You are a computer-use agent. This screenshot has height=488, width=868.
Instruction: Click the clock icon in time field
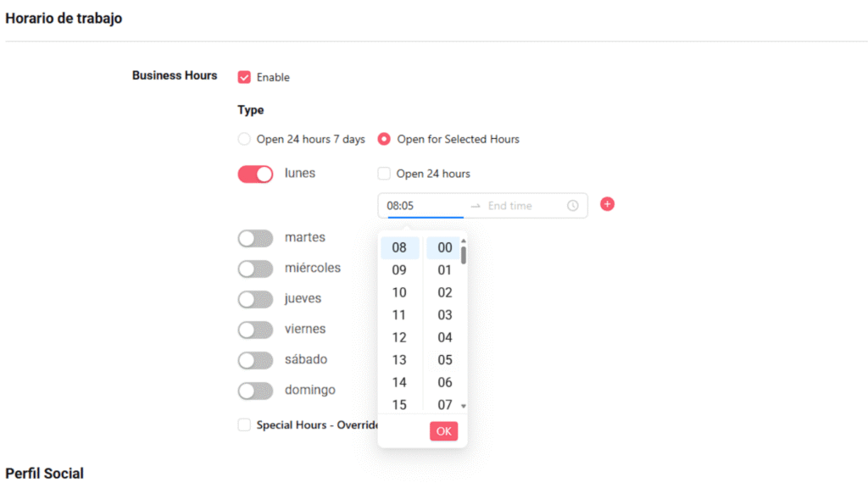click(x=573, y=206)
